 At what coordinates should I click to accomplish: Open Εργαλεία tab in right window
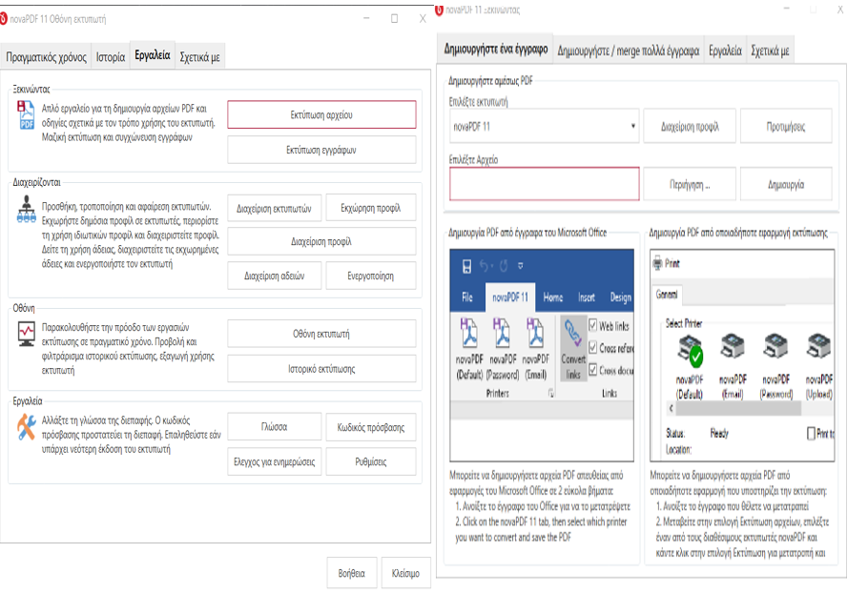pyautogui.click(x=725, y=51)
